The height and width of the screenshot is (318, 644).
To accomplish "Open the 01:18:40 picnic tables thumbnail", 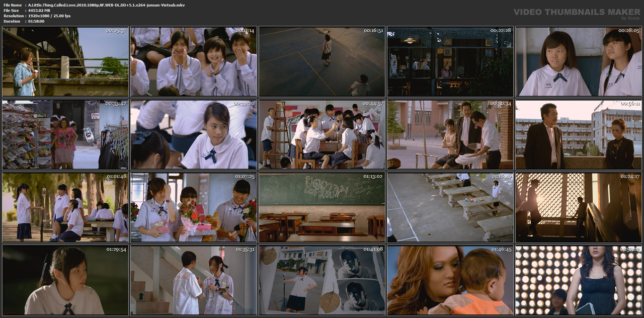I will click(450, 207).
